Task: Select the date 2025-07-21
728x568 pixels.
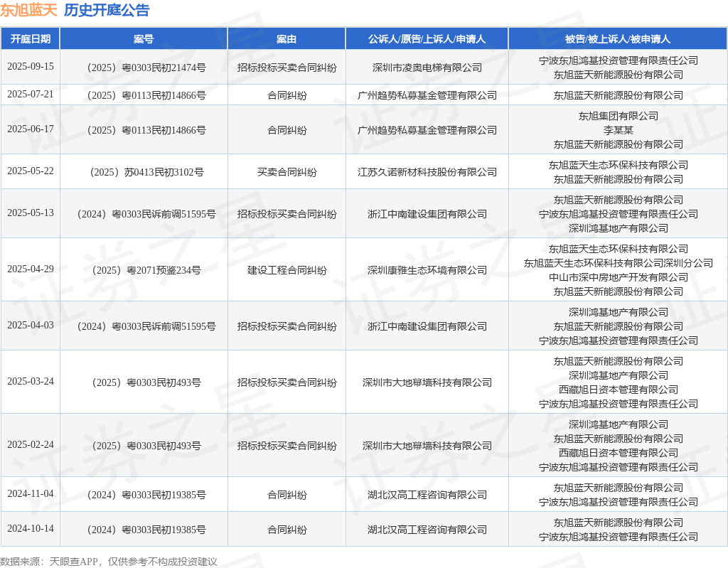Action: pos(31,95)
